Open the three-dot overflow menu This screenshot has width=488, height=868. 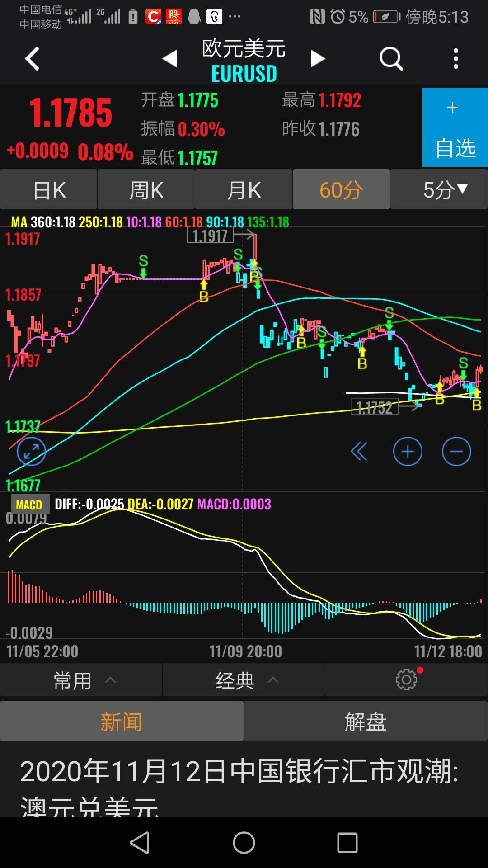click(455, 59)
